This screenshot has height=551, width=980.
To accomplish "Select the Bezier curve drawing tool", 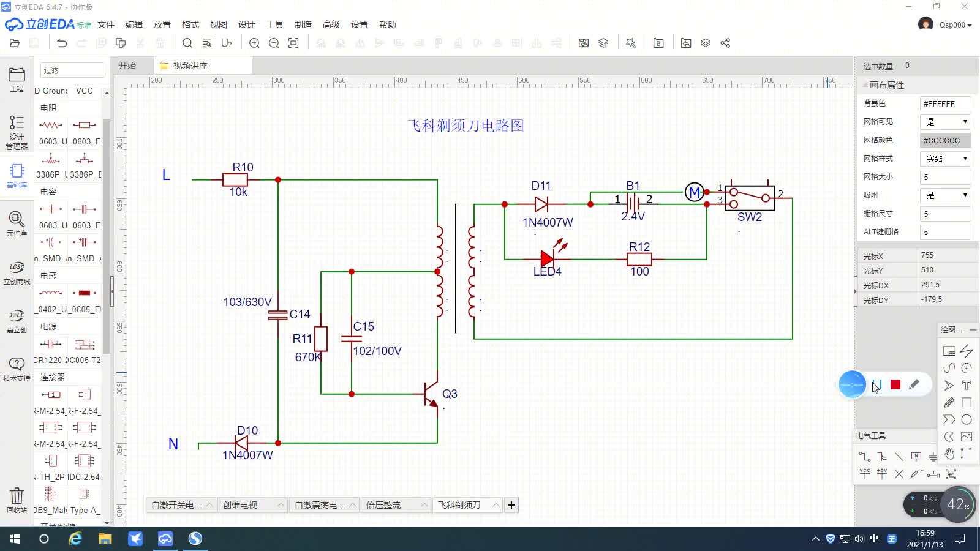I will point(949,368).
